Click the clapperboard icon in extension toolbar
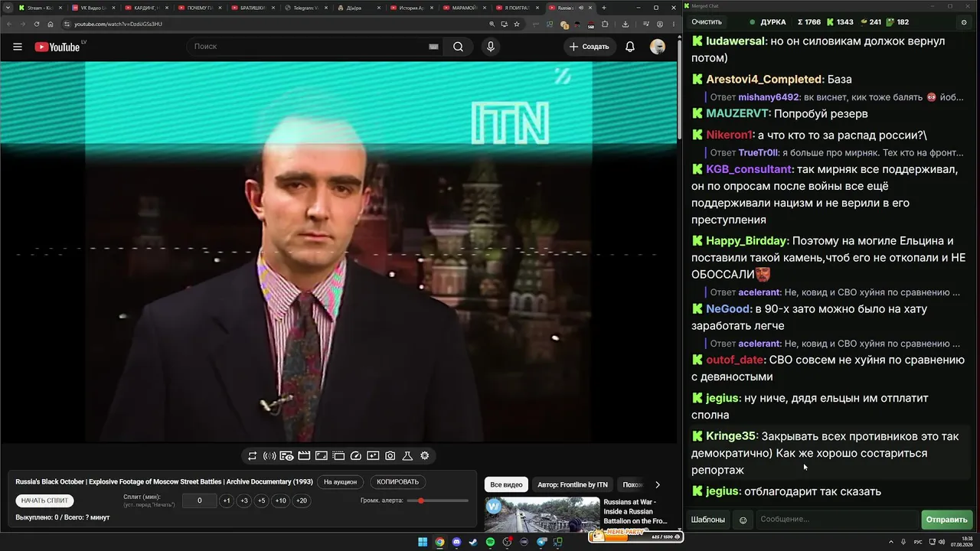 [x=304, y=456]
